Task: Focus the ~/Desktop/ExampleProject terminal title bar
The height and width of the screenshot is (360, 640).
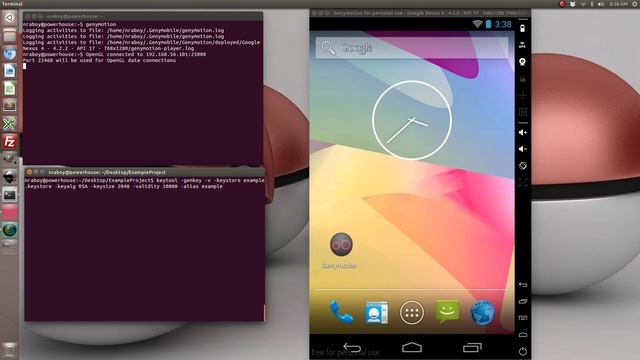Action: point(144,172)
